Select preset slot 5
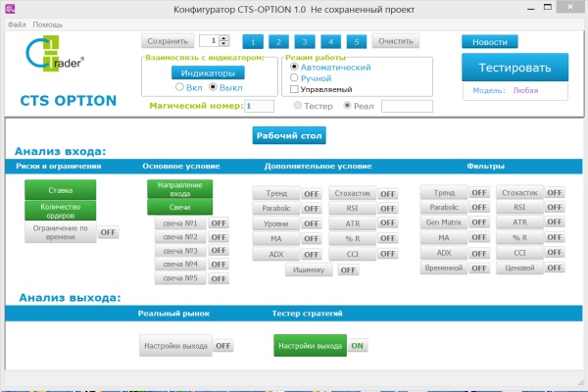The height and width of the screenshot is (392, 588). pos(357,41)
